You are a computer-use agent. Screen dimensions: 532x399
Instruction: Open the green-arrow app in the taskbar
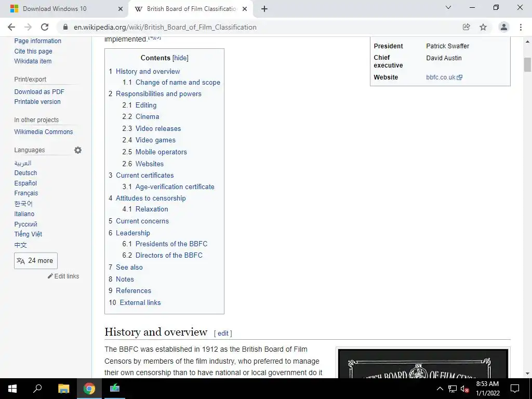(x=115, y=388)
